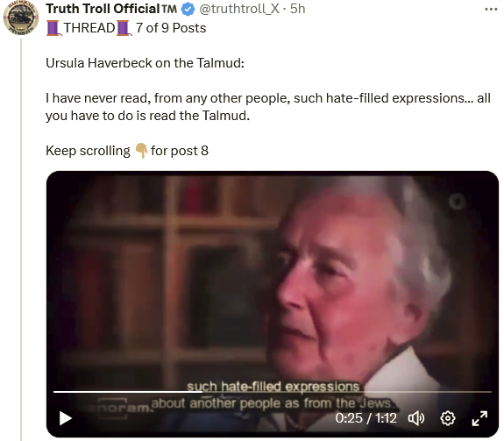Play the embedded video
The image size is (504, 441).
tap(66, 418)
